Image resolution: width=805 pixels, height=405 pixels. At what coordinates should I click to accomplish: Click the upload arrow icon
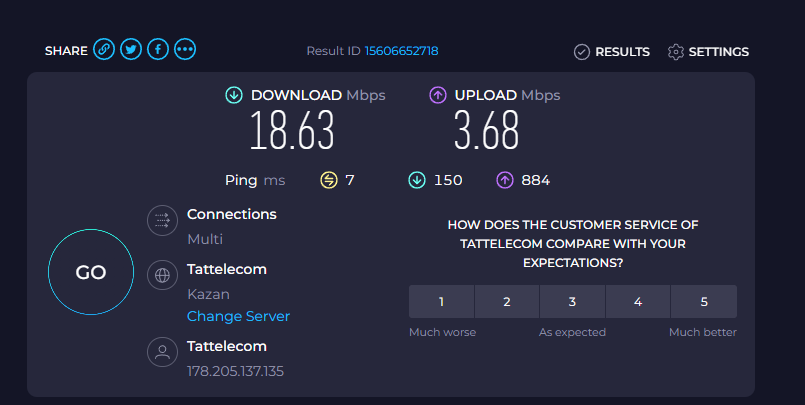[x=437, y=95]
